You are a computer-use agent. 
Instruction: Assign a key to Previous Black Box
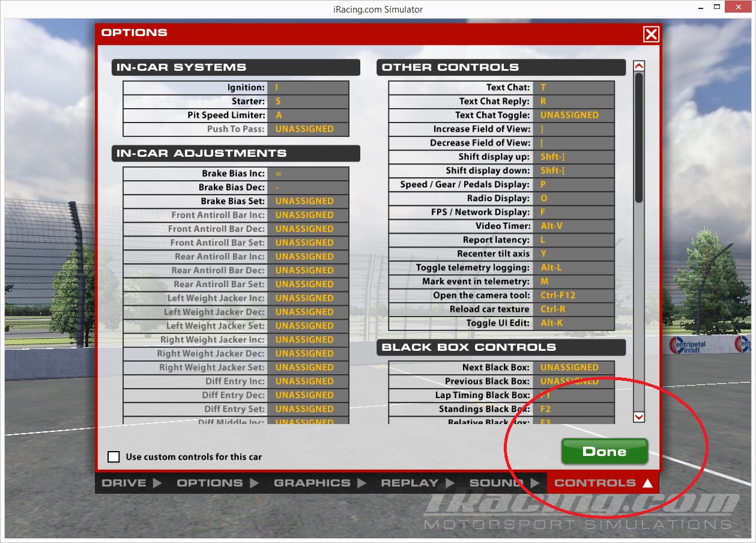pyautogui.click(x=573, y=381)
